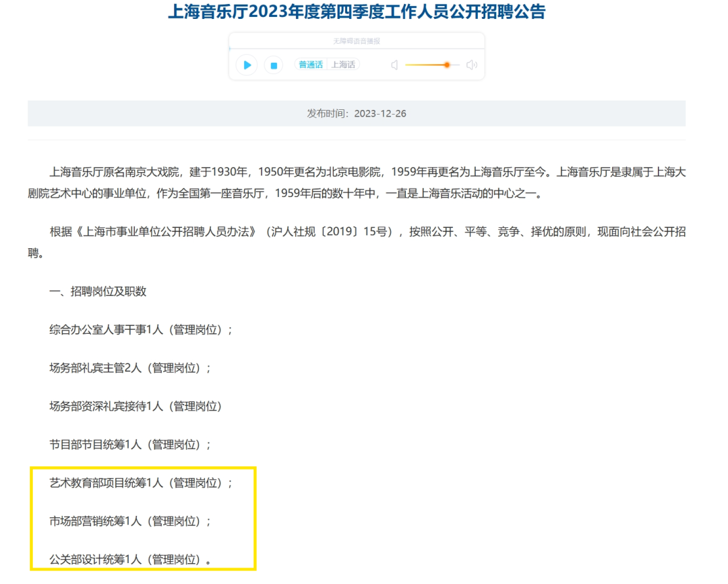
Task: Click heading 一、招聘岗位及职数
Action: point(98,291)
